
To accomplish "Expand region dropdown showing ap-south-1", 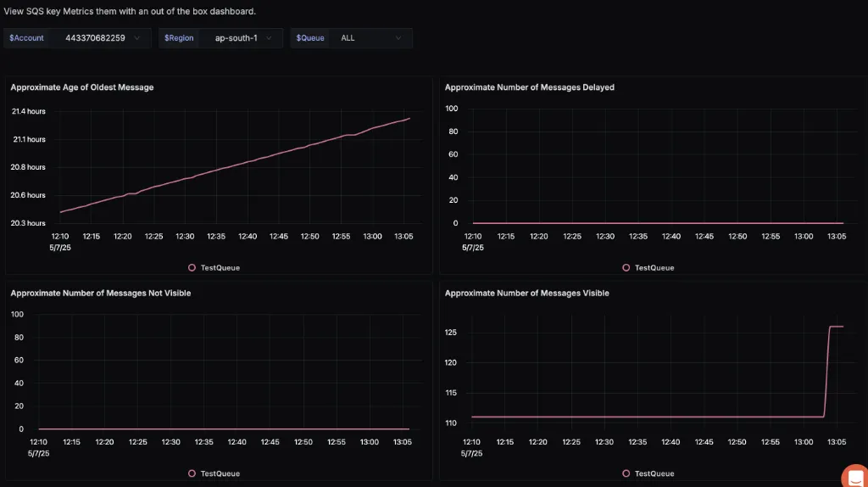I will [236, 38].
